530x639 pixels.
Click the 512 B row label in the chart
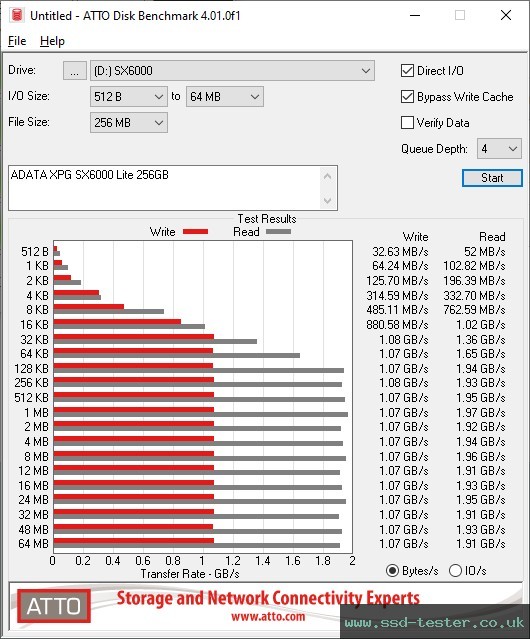[x=35, y=252]
